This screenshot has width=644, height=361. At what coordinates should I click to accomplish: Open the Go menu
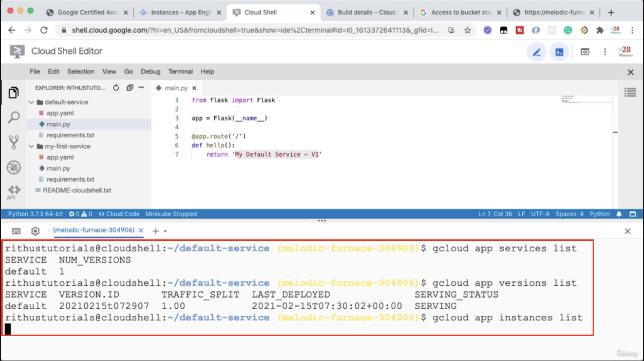tap(128, 71)
